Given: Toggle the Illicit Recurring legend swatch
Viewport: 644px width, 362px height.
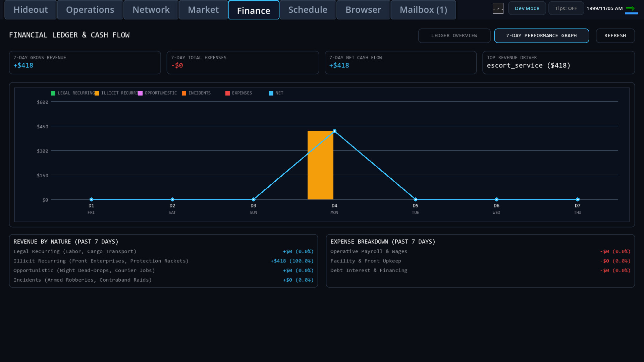Looking at the screenshot, I should pyautogui.click(x=97, y=93).
